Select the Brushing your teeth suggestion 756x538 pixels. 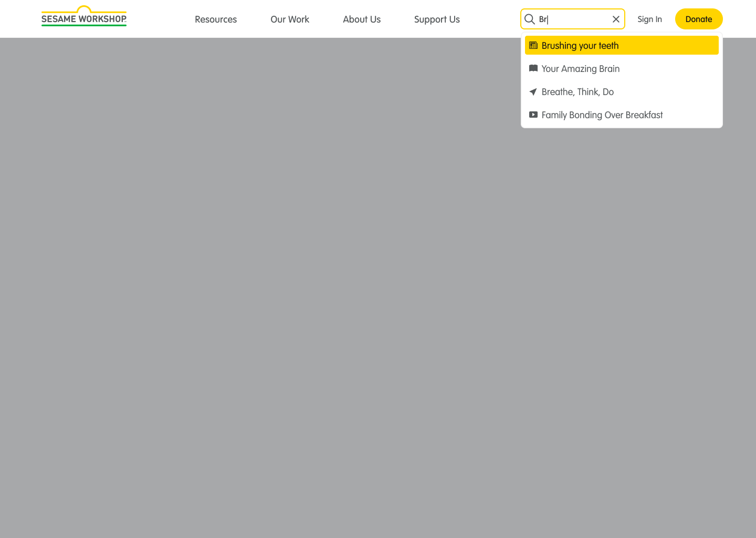pos(580,46)
